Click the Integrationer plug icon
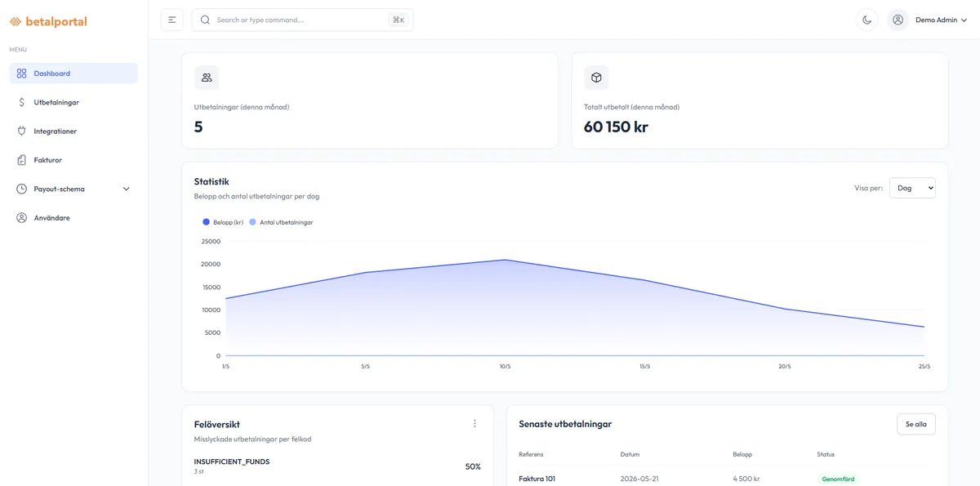The width and height of the screenshot is (980, 486). 22,131
